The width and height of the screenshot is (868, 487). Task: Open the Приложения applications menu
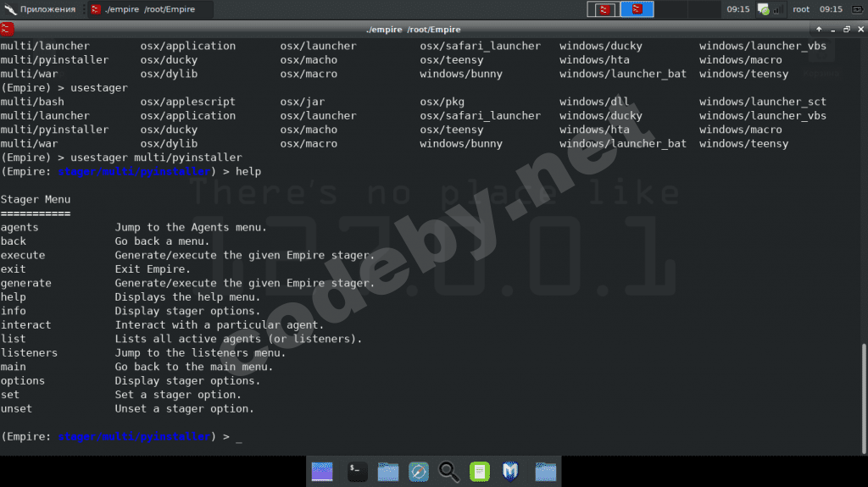40,9
